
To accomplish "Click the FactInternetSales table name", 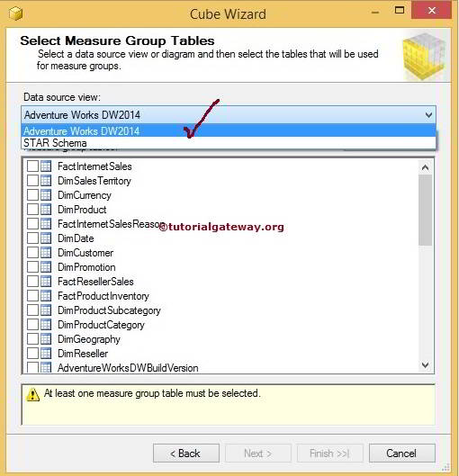I will (94, 166).
